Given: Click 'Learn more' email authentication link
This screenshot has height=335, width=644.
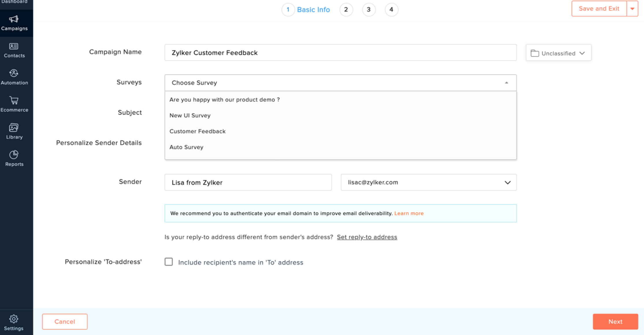Looking at the screenshot, I should pyautogui.click(x=409, y=213).
